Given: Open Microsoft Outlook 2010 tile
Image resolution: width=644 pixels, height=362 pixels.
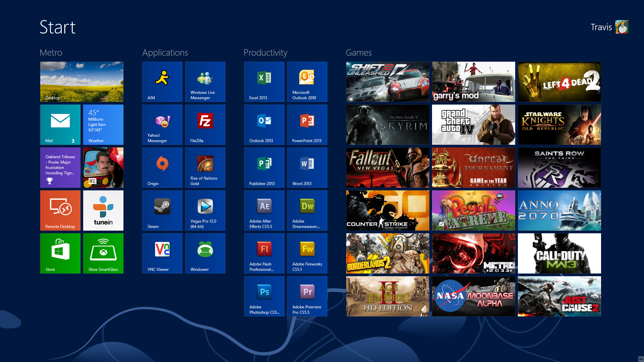Looking at the screenshot, I should pyautogui.click(x=307, y=82).
